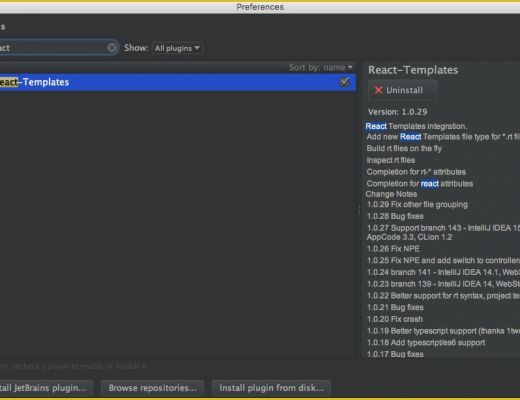Click Install plugin from disk button
The width and height of the screenshot is (520, 400).
point(271,388)
